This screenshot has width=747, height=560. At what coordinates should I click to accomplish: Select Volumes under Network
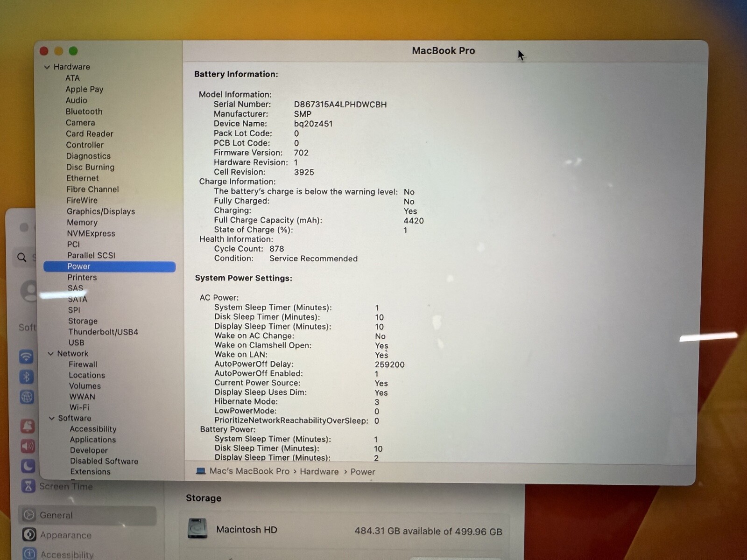(85, 386)
